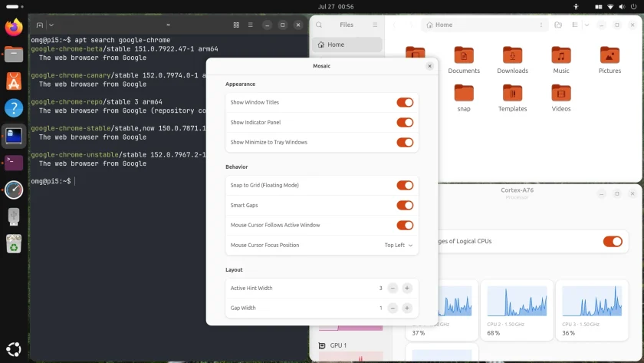Open the accessibility menu in the top bar
644x363 pixels.
pos(576,7)
